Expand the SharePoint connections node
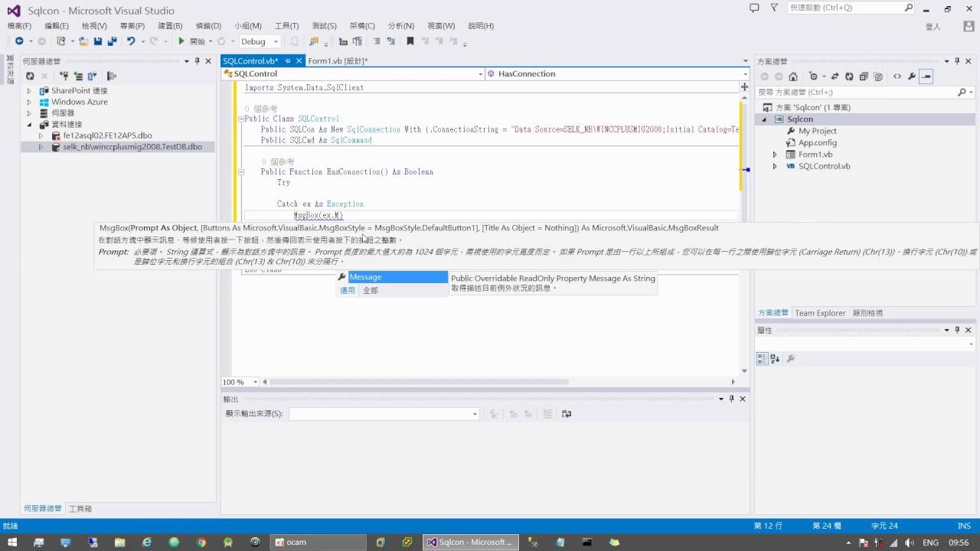The height and width of the screenshot is (551, 980). (30, 90)
